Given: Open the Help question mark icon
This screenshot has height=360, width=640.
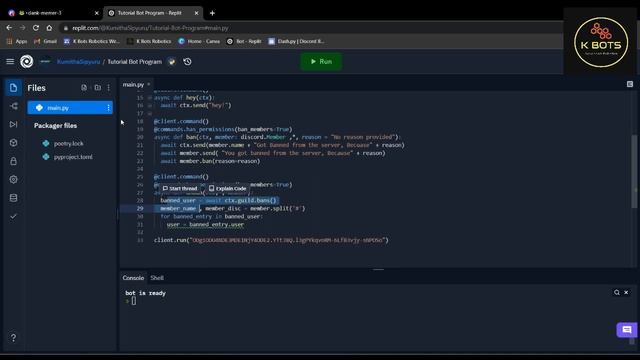Looking at the screenshot, I should [13, 338].
